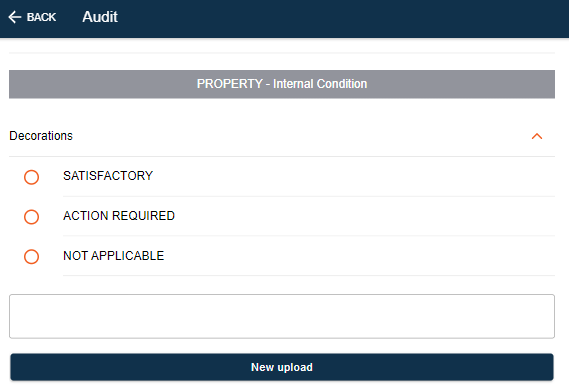Mark the NOT APPLICABLE radio circle

tap(32, 256)
